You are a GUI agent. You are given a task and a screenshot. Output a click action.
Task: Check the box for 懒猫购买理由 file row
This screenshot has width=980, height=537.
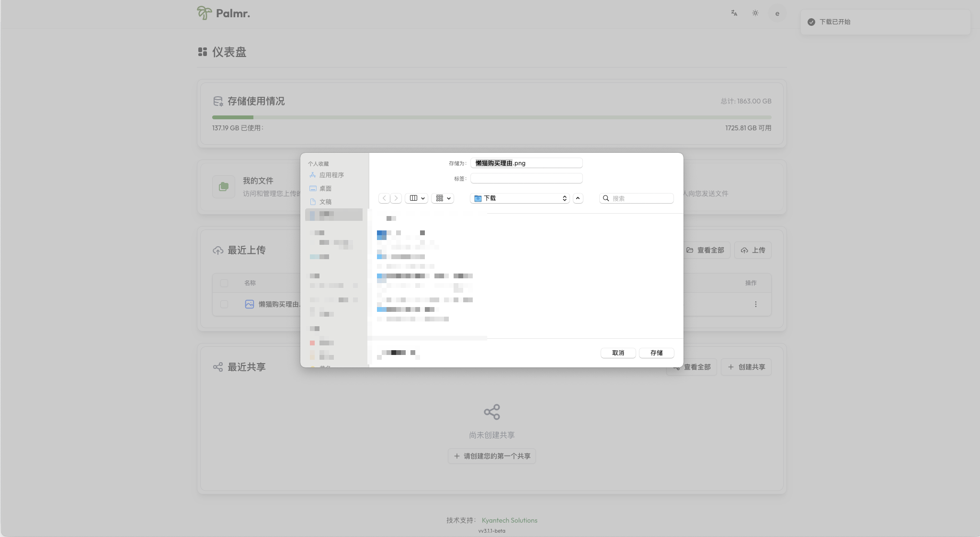tap(224, 304)
